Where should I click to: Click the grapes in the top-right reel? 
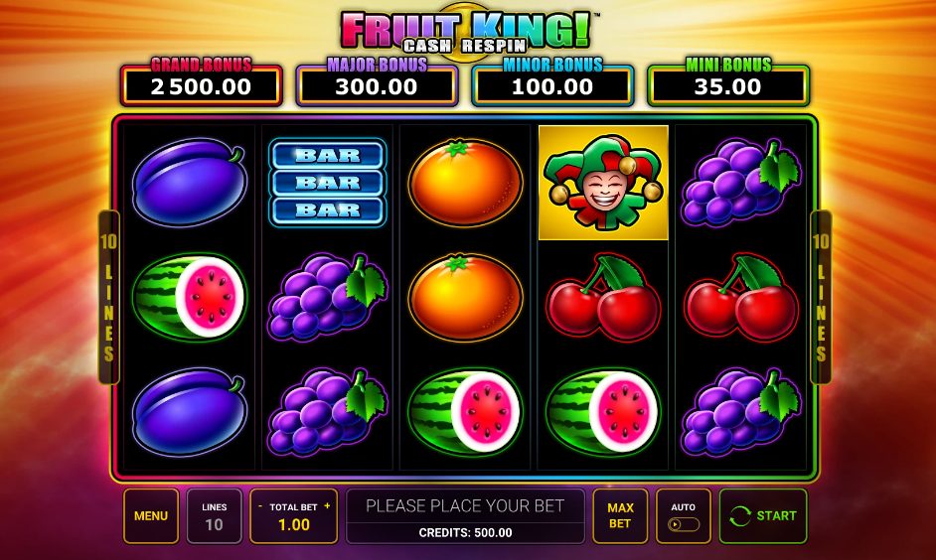tap(741, 183)
